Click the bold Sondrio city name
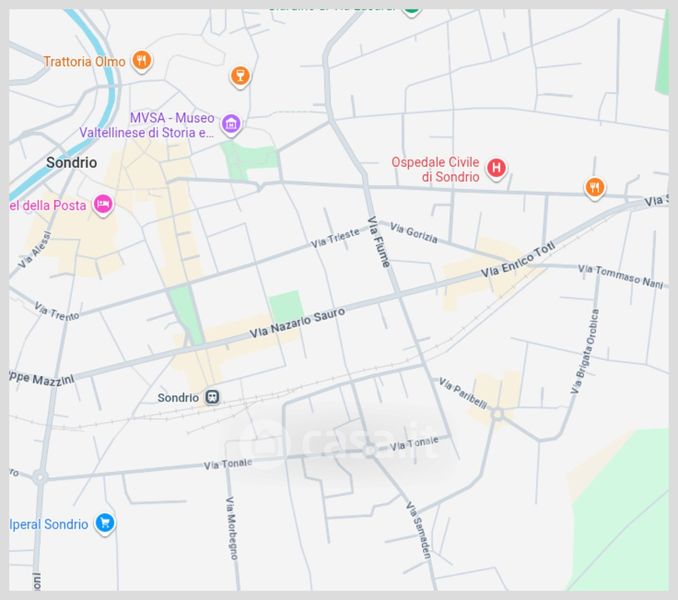This screenshot has height=600, width=678. pos(72,162)
